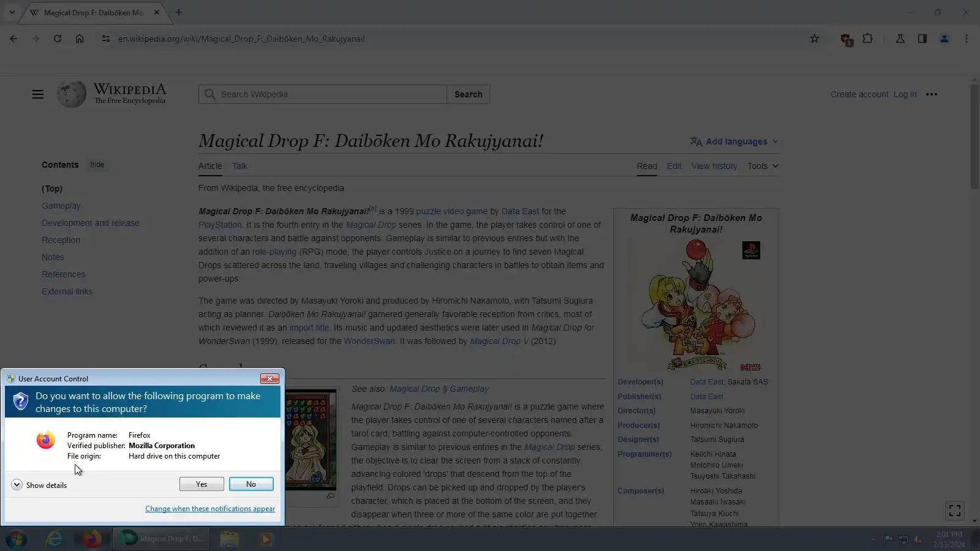Screen dimensions: 980x551
Task: Toggle the browser side panel
Action: 922,39
